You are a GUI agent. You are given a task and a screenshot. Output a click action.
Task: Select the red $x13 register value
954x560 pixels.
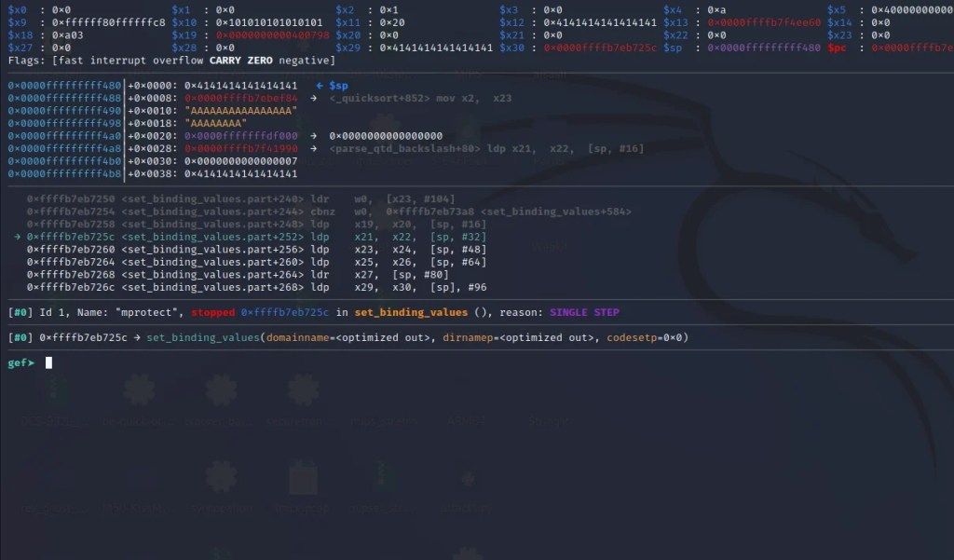(764, 23)
